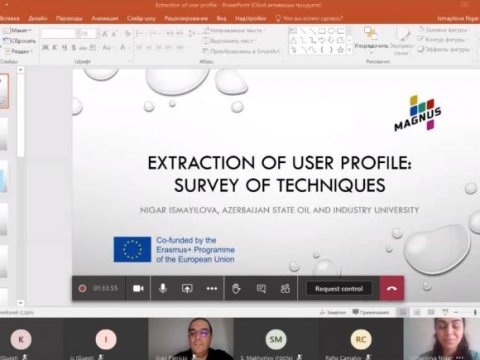Open the Рецензирование ribbon tab
Screen dimensions: 480x360
[186, 18]
